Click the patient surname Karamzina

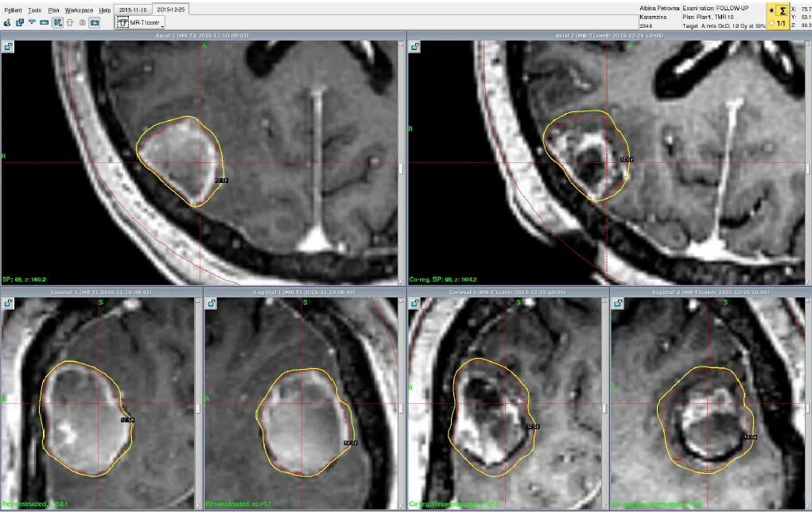pyautogui.click(x=652, y=17)
